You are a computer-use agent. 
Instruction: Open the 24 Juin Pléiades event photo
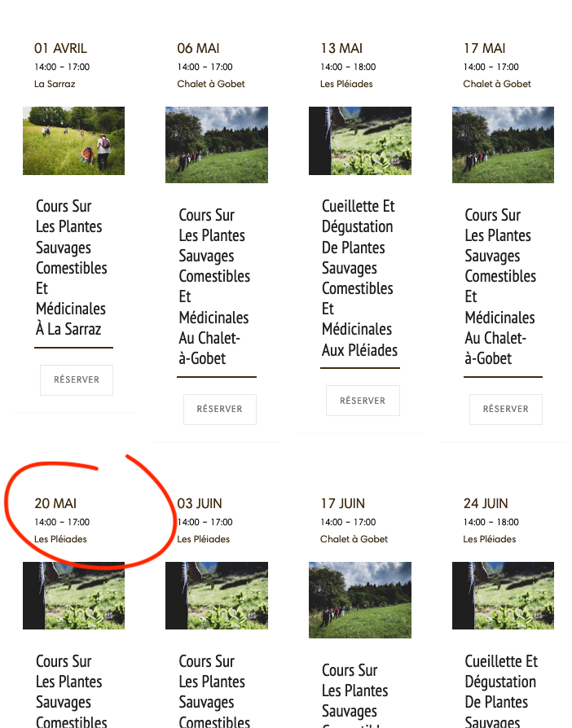tap(504, 596)
